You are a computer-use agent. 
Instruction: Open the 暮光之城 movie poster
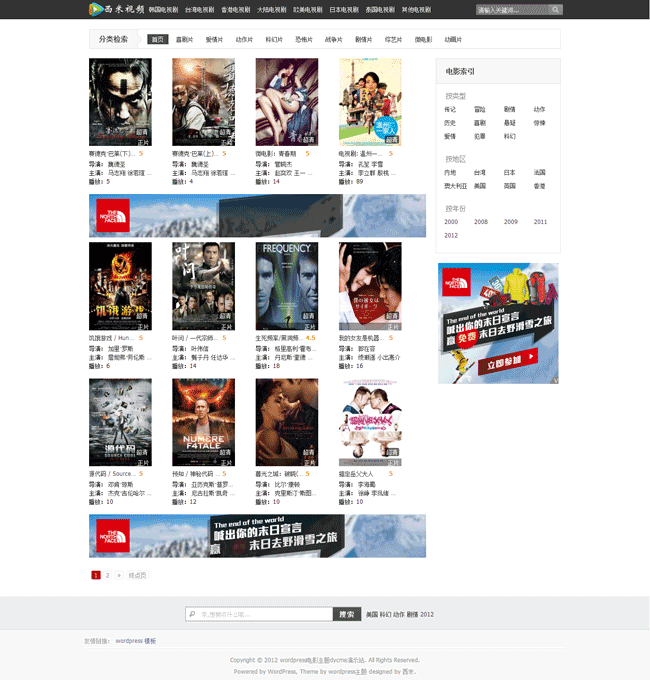[x=287, y=422]
